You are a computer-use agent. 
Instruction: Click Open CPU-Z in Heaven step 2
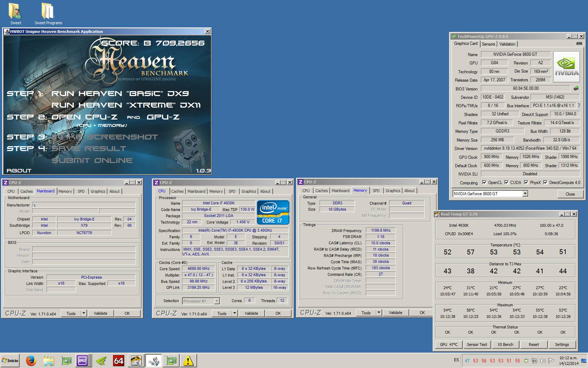point(84,117)
